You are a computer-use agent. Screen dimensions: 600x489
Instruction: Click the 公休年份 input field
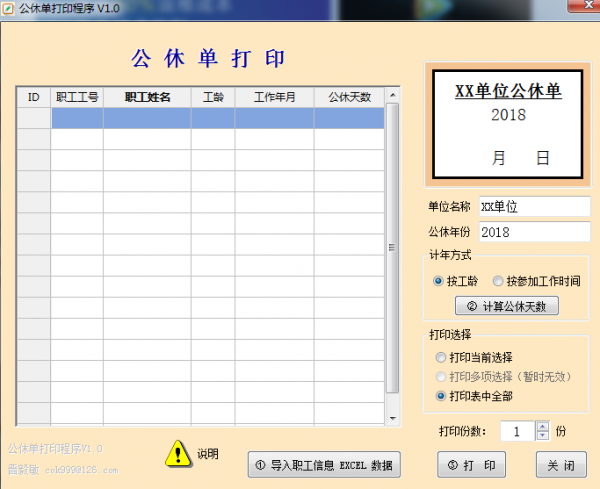point(535,232)
